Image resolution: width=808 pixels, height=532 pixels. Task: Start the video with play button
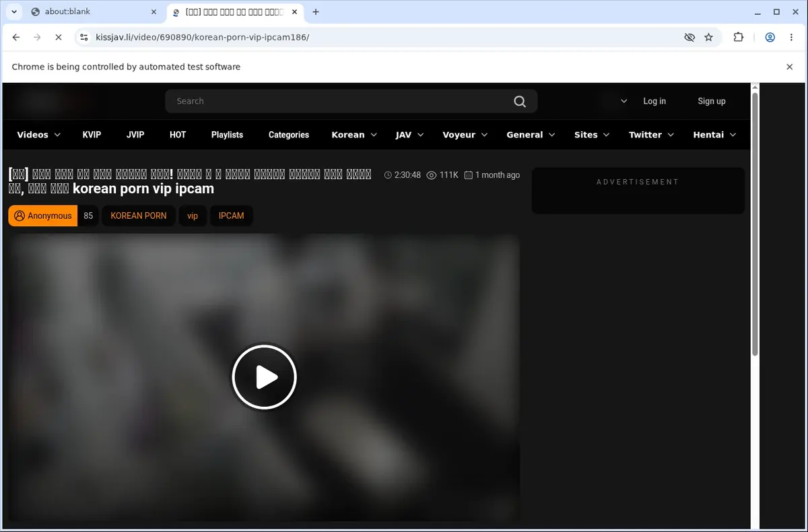(265, 377)
